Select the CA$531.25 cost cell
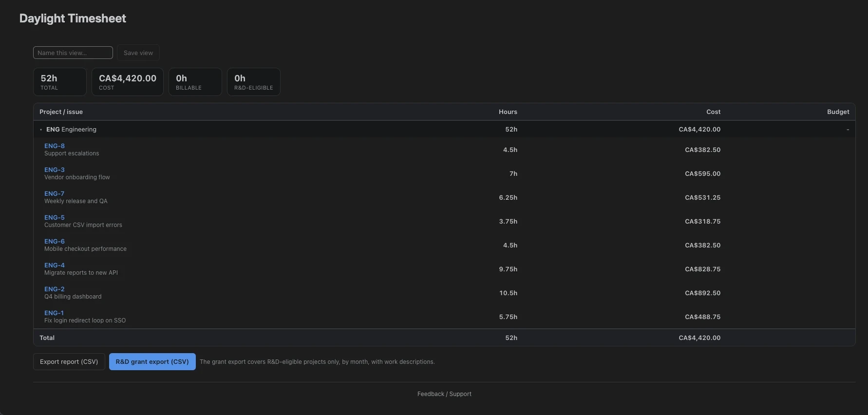The height and width of the screenshot is (415, 868). point(703,197)
